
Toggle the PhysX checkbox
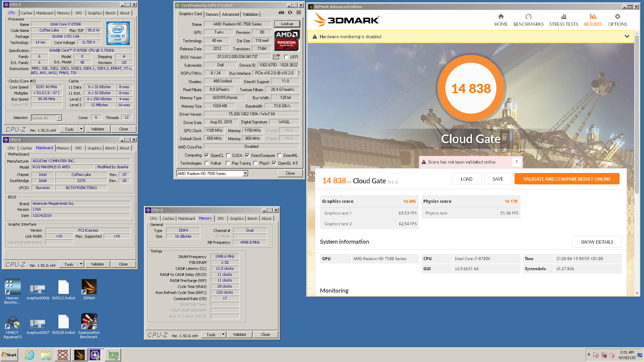tap(255, 163)
